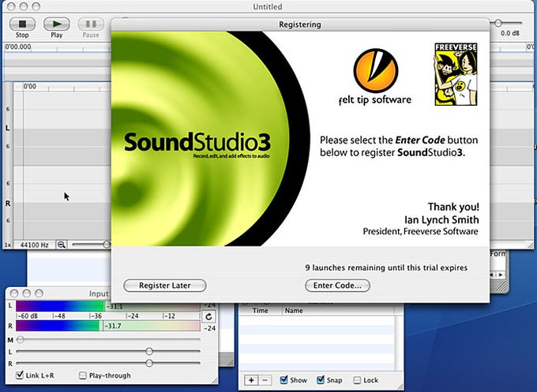The width and height of the screenshot is (537, 392).
Task: Open the Enter Code dialog
Action: pyautogui.click(x=337, y=286)
